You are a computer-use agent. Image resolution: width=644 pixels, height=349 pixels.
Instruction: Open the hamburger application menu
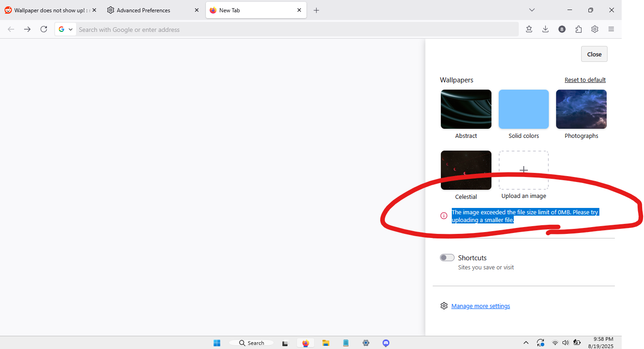pos(611,29)
